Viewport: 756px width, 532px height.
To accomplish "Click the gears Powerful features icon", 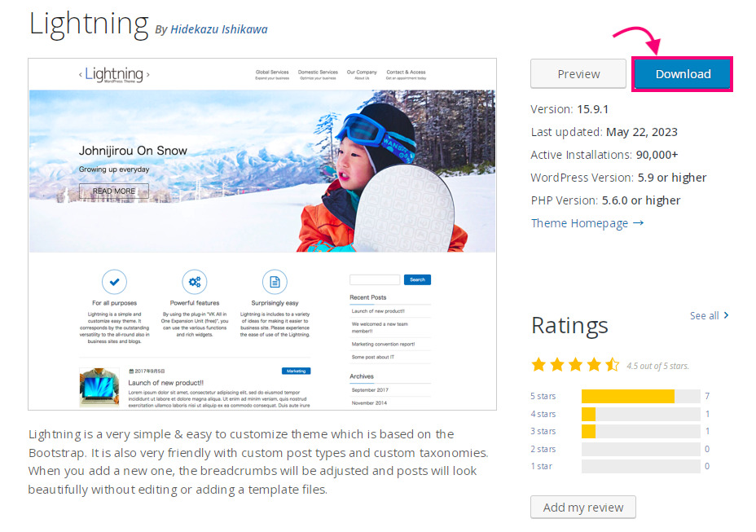I will click(195, 282).
